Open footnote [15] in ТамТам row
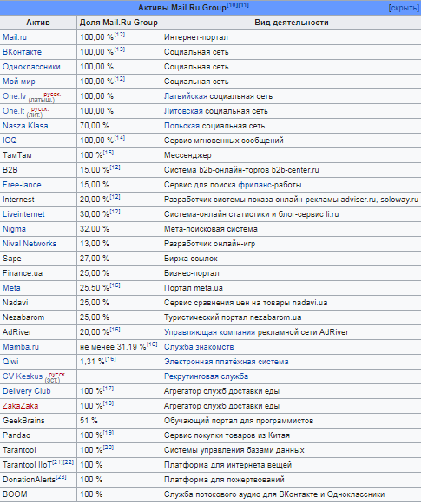This screenshot has height=504, width=421. pos(109,153)
